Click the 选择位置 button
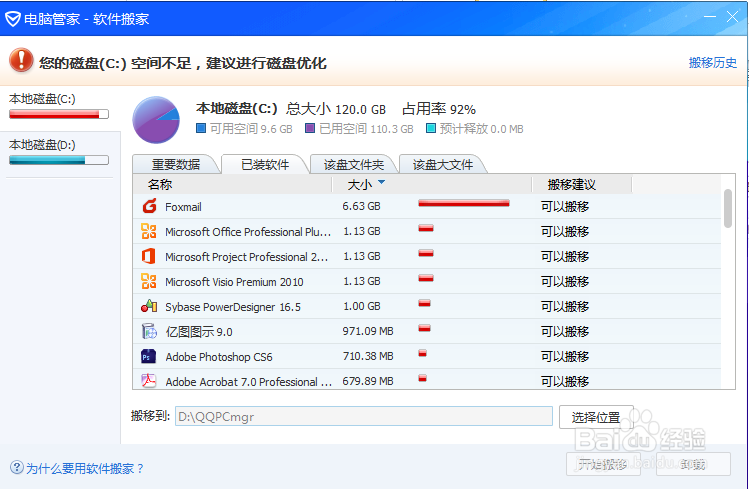The height and width of the screenshot is (489, 749). [596, 417]
